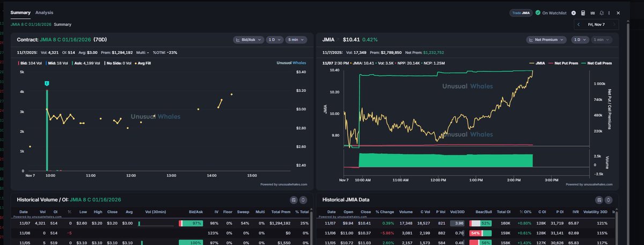The image size is (644, 245).
Task: Export Historical JMIA Data table
Action: coord(599,200)
